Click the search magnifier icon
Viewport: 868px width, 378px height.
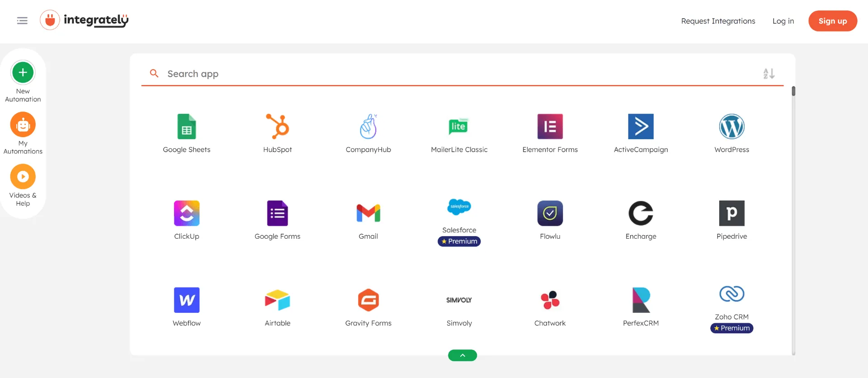(x=154, y=73)
